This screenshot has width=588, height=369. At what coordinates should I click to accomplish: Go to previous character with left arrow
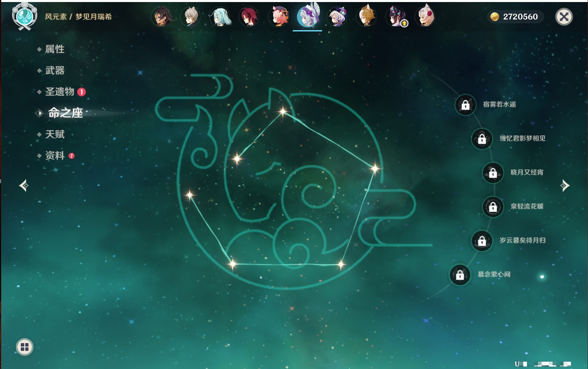point(24,186)
